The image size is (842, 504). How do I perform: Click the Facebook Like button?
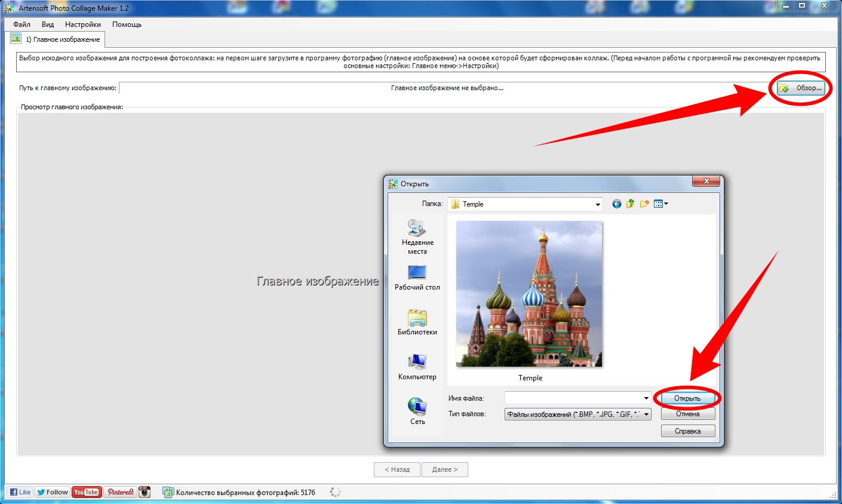pos(20,492)
